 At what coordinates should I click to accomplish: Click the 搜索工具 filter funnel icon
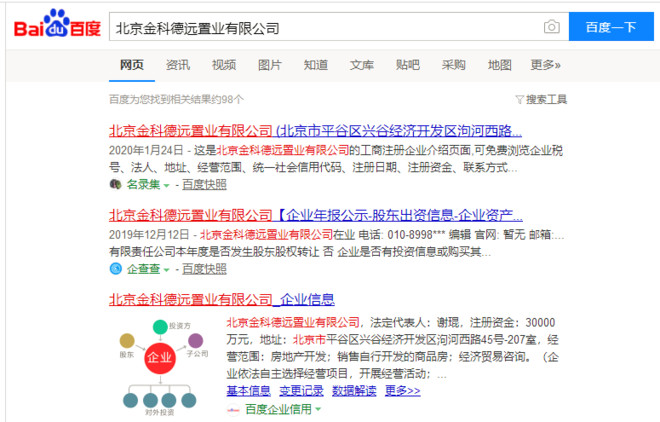pyautogui.click(x=519, y=99)
